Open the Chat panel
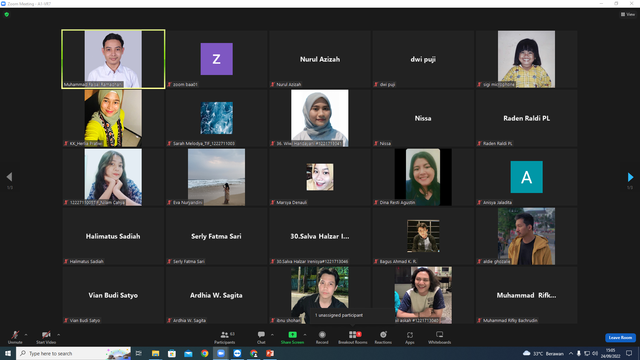This screenshot has width=640, height=360. pyautogui.click(x=261, y=337)
